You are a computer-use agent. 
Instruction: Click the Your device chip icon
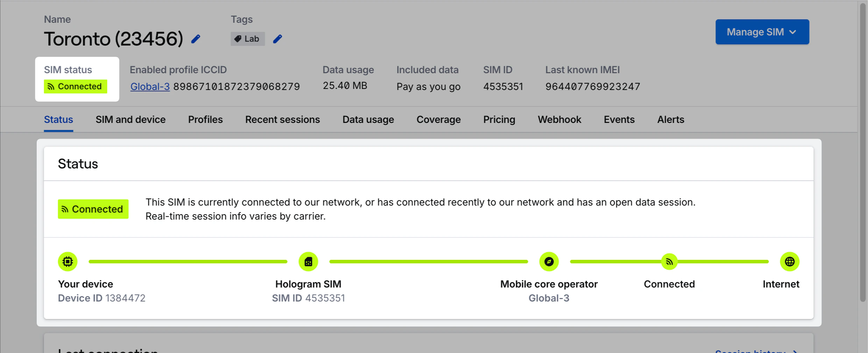coord(68,262)
